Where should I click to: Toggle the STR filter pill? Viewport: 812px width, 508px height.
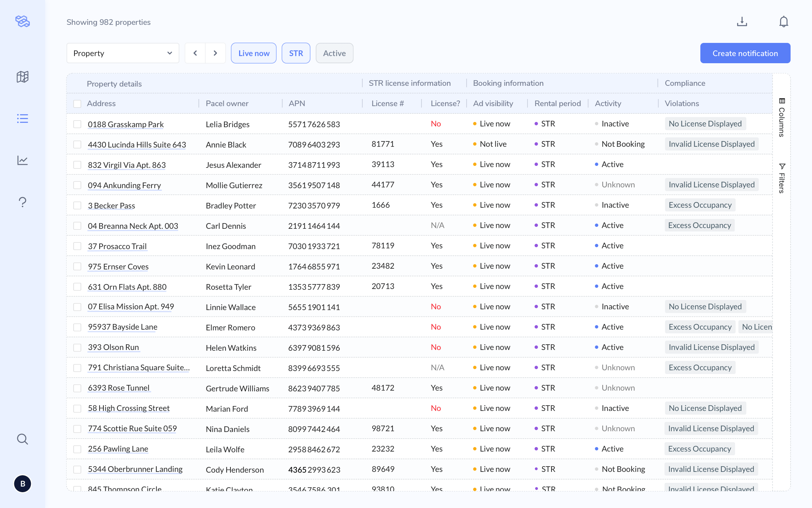point(296,53)
